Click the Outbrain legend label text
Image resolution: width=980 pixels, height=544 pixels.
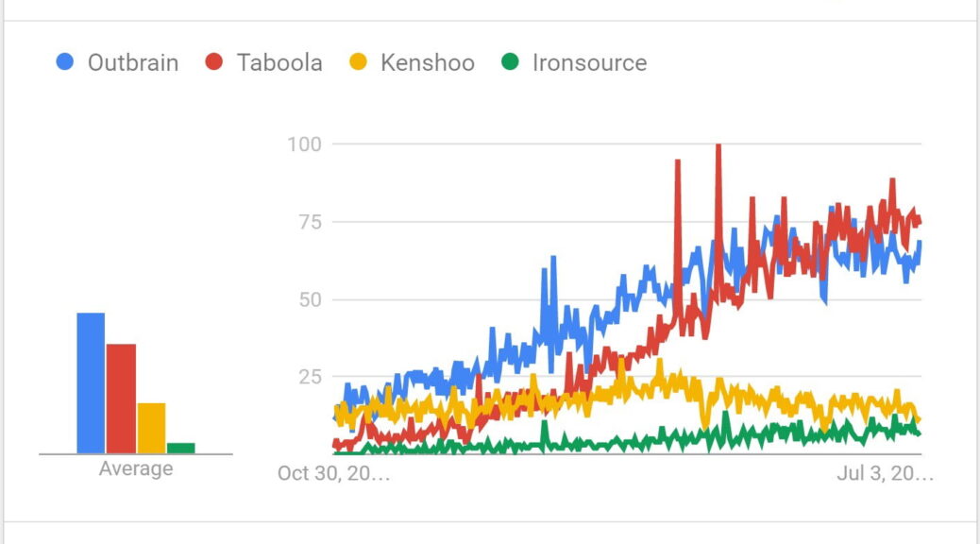point(132,63)
